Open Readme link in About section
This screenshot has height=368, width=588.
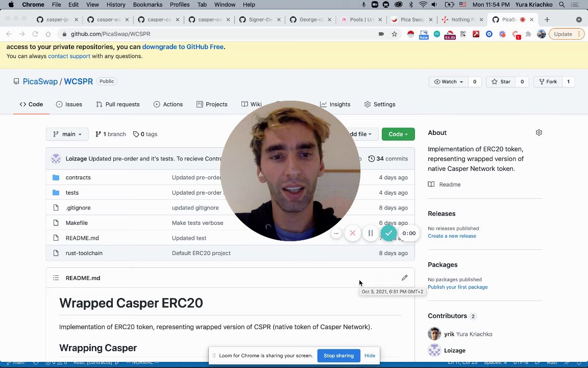tap(445, 185)
